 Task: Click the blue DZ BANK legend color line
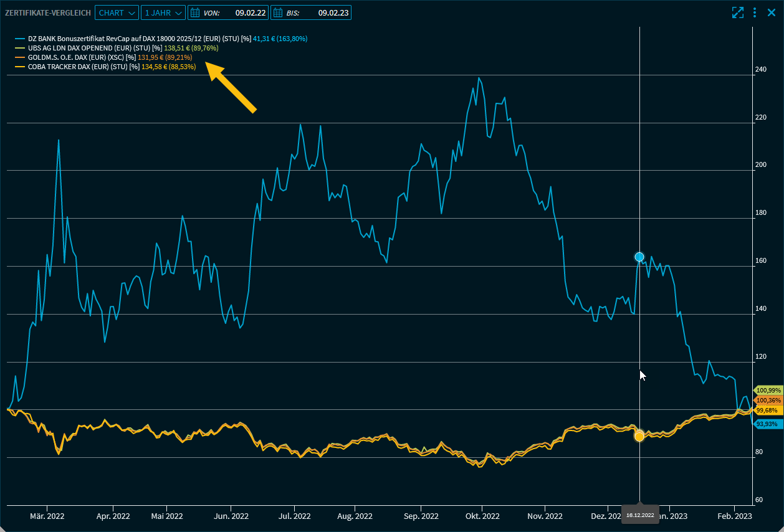coord(21,39)
